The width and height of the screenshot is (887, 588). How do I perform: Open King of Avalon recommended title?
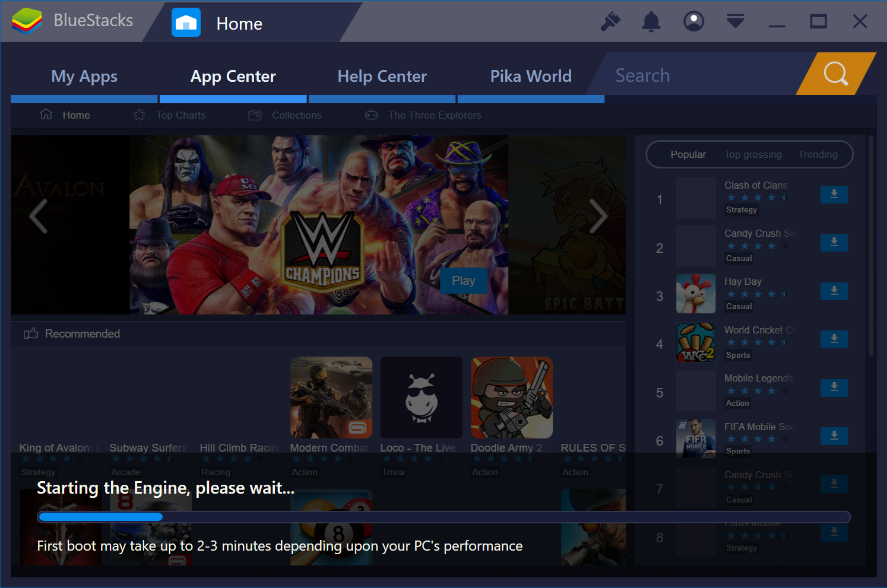click(59, 448)
